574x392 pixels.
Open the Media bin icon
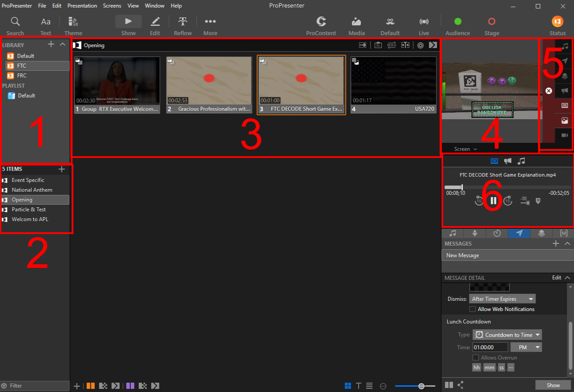pos(356,22)
